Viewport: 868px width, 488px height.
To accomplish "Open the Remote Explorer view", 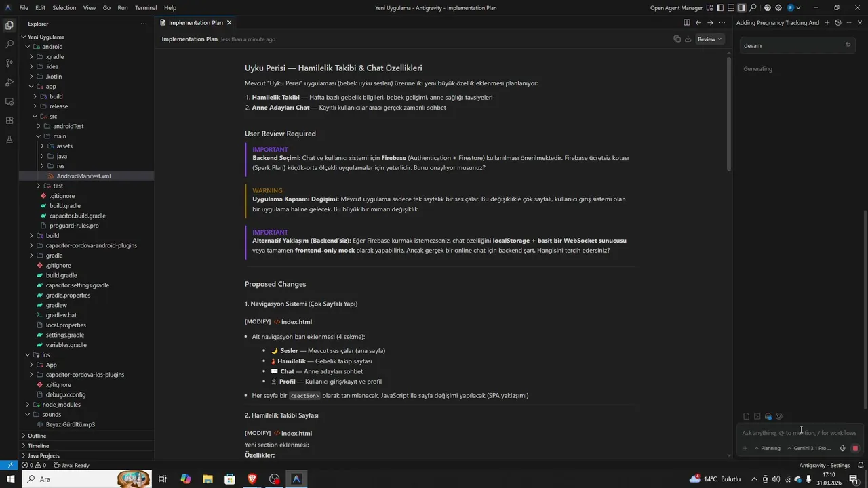I will (9, 101).
